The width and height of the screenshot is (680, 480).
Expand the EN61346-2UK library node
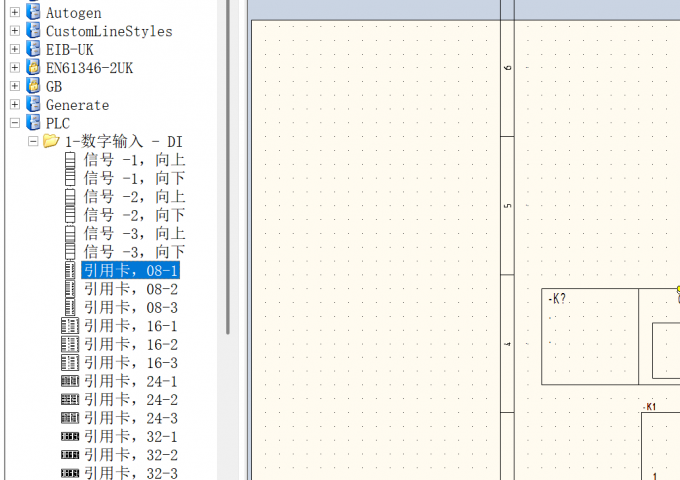15,68
